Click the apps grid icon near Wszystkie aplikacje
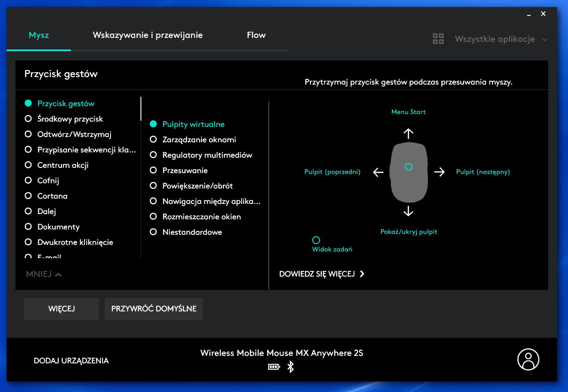Viewport: 568px width, 392px height. tap(438, 38)
